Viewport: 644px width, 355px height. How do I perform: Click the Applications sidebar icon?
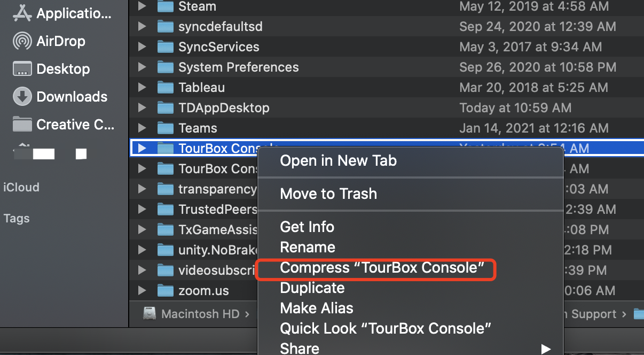pyautogui.click(x=22, y=13)
